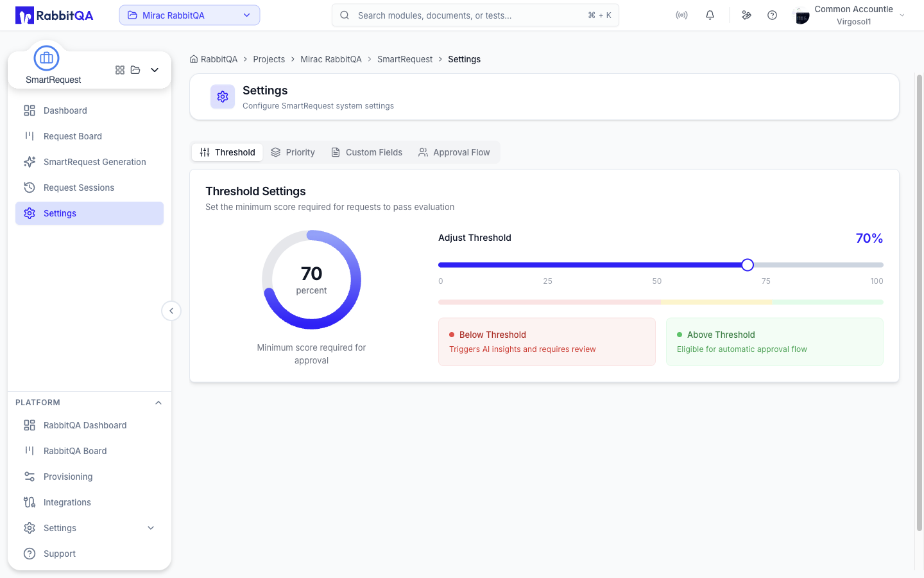Open Request Sessions
The height and width of the screenshot is (578, 924).
(89, 188)
